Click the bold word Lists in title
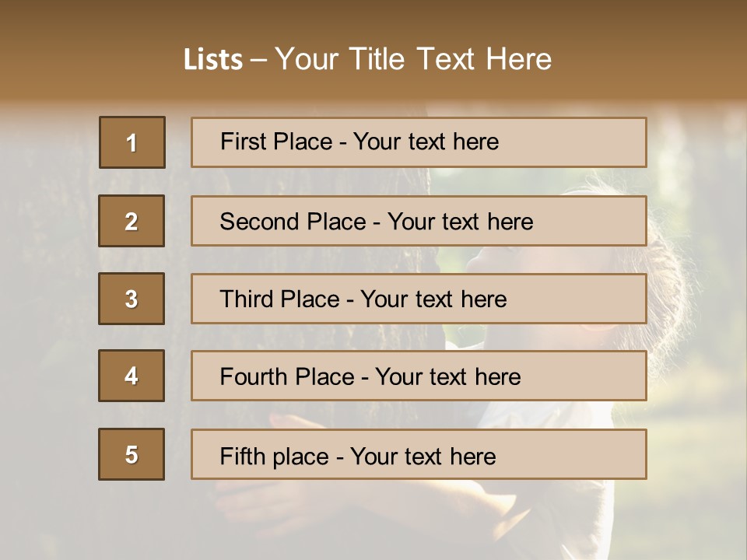This screenshot has height=560, width=747. [x=213, y=60]
